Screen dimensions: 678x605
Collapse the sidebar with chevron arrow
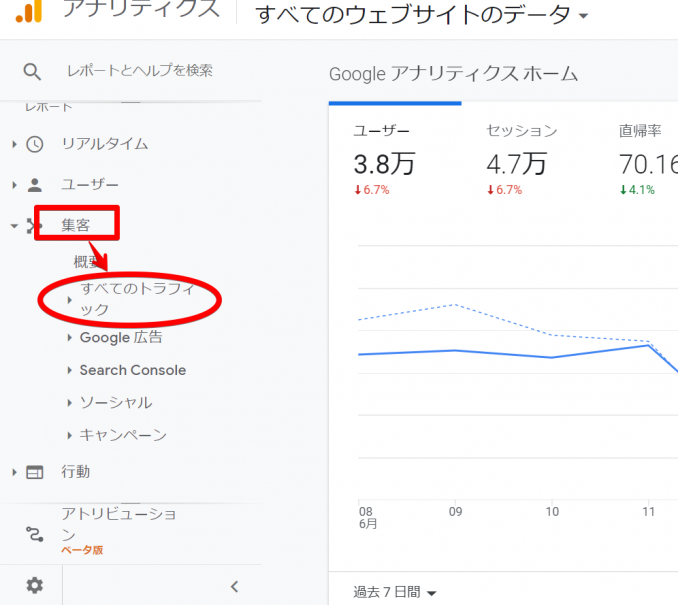(234, 587)
